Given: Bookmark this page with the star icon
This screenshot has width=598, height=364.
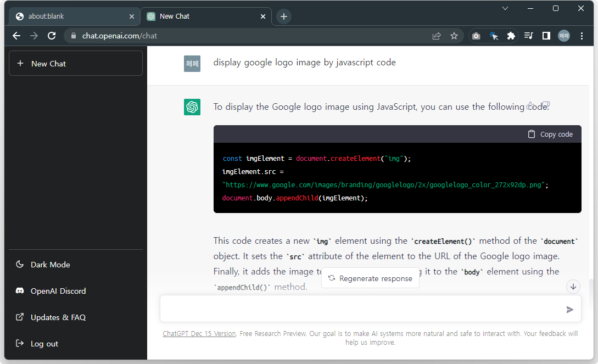Looking at the screenshot, I should 454,36.
